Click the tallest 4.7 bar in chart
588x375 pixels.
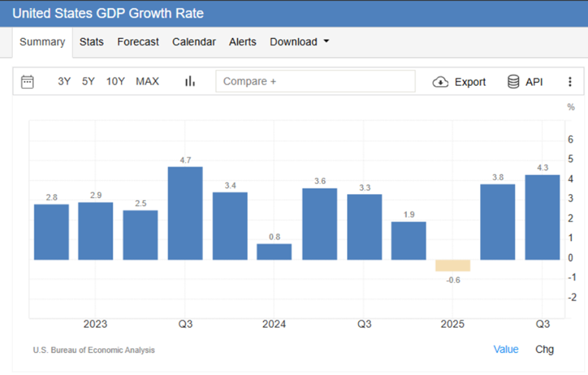tap(185, 213)
